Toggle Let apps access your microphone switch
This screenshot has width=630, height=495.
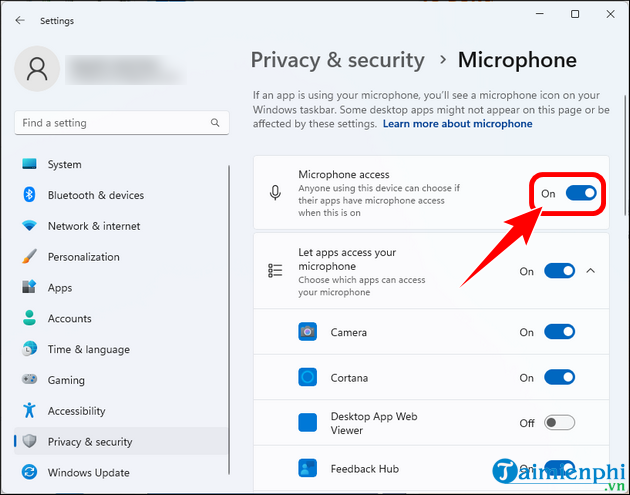point(560,271)
